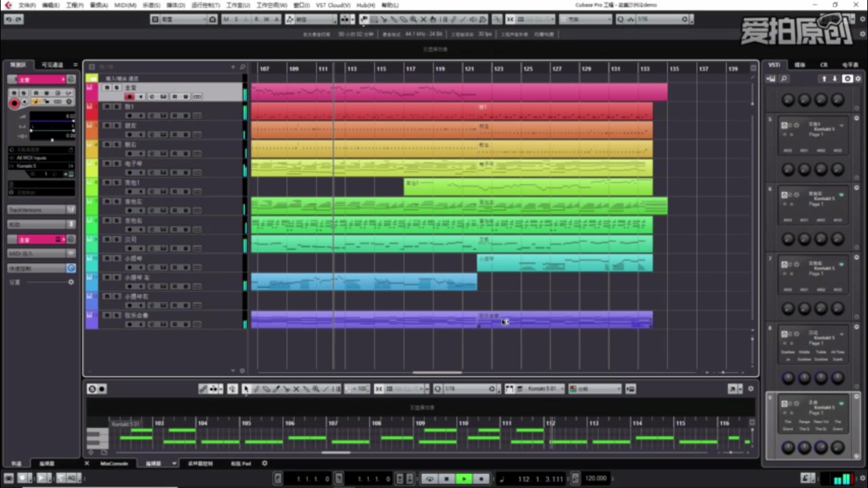
Task: Toggle record enable on the 主音 track
Action: [130, 97]
